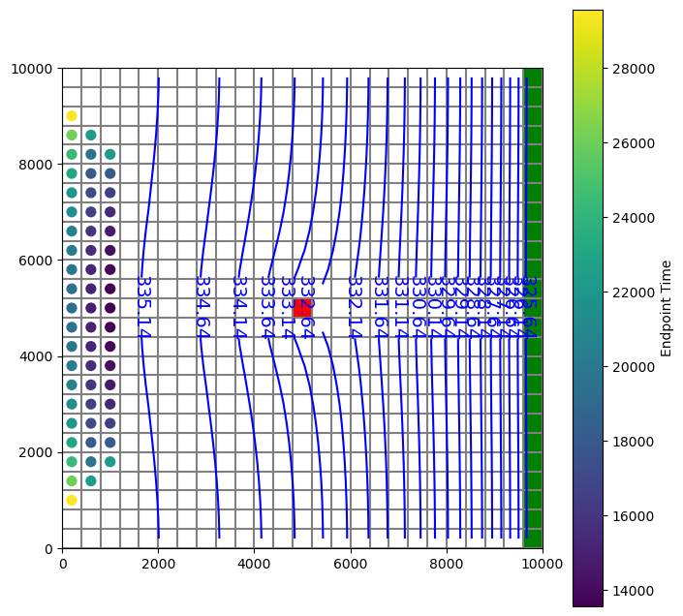
Task: Click the 22000 colorbar tick label
Action: tap(634, 293)
